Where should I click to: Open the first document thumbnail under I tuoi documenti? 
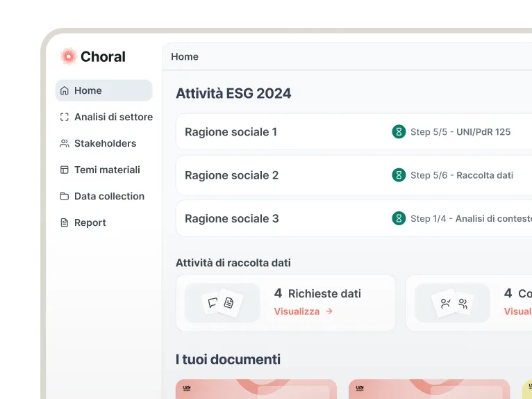point(256,389)
